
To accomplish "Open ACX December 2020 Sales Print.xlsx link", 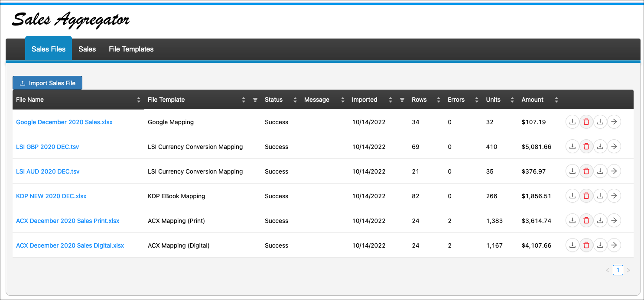I will [x=68, y=221].
